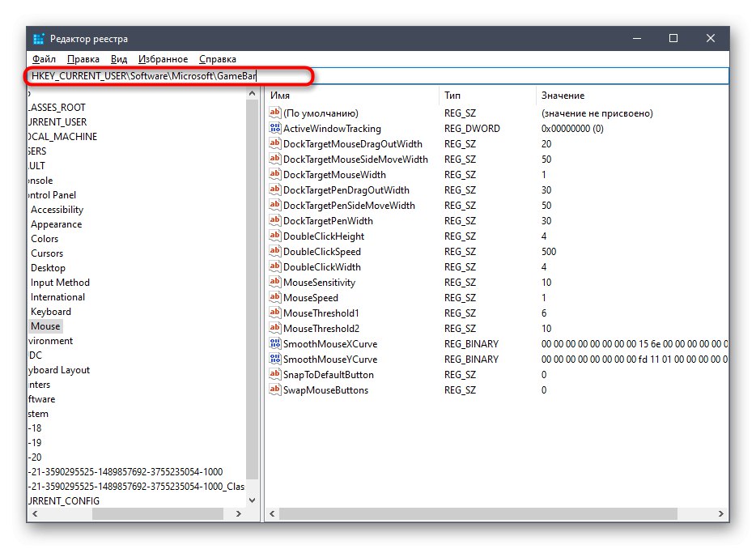Select the Desktop key in the tree
The height and width of the screenshot is (549, 756).
click(x=48, y=268)
